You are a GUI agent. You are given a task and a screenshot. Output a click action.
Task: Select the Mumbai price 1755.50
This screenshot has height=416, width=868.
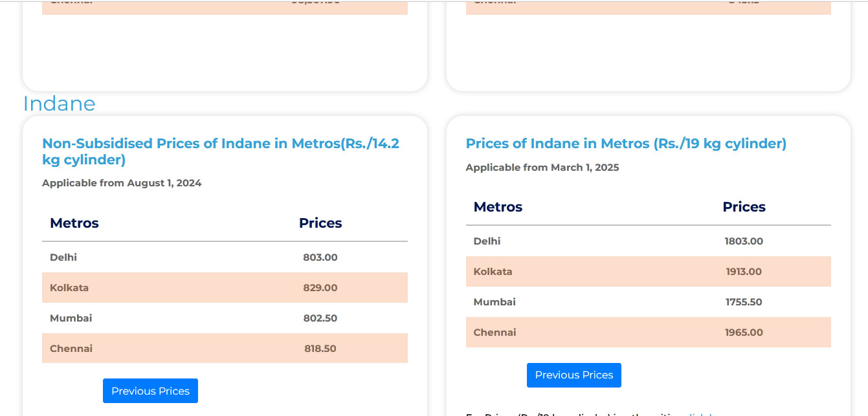744,302
